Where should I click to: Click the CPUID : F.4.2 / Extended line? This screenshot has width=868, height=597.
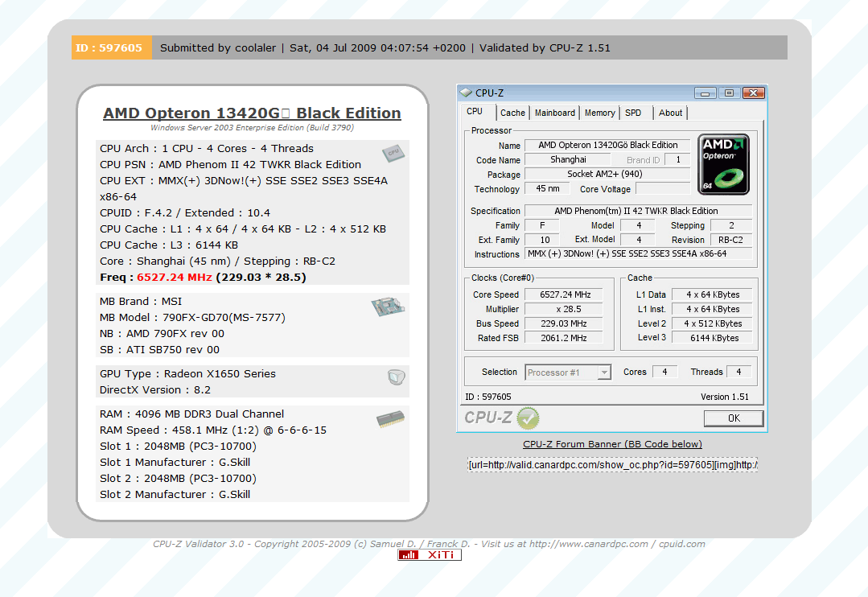click(185, 212)
